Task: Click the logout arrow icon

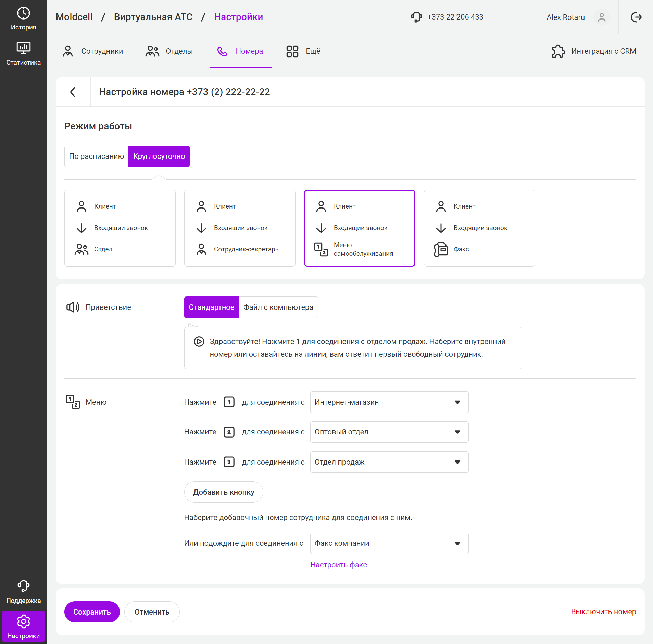Action: click(636, 17)
